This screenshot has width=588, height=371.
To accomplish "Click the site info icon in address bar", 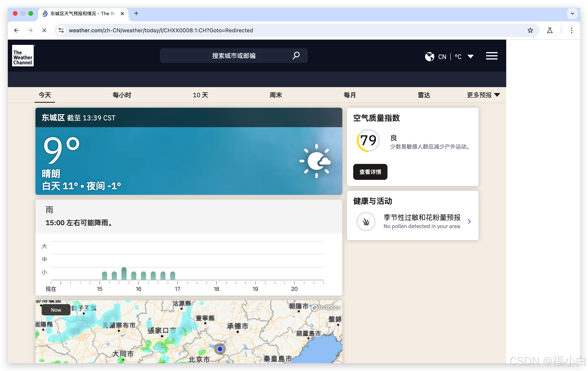I will tap(61, 30).
